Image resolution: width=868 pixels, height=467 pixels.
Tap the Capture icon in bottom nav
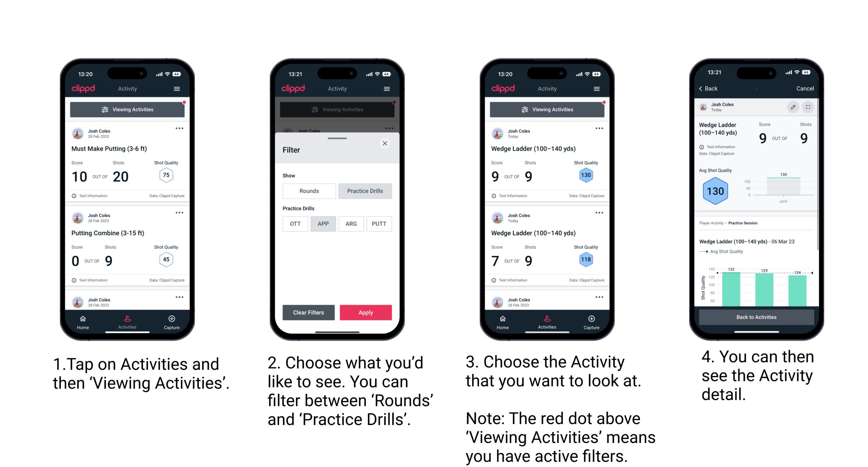coord(171,320)
